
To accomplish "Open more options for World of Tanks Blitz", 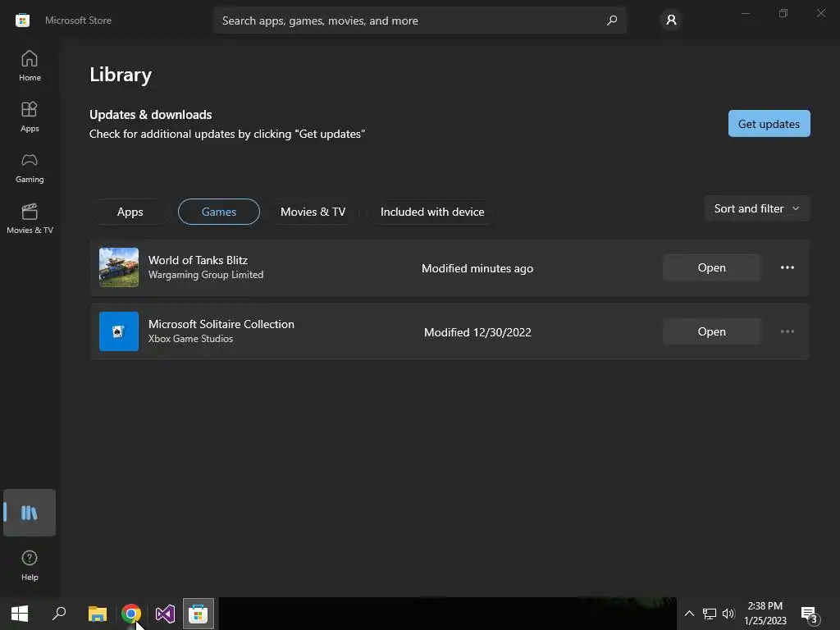I will point(787,267).
